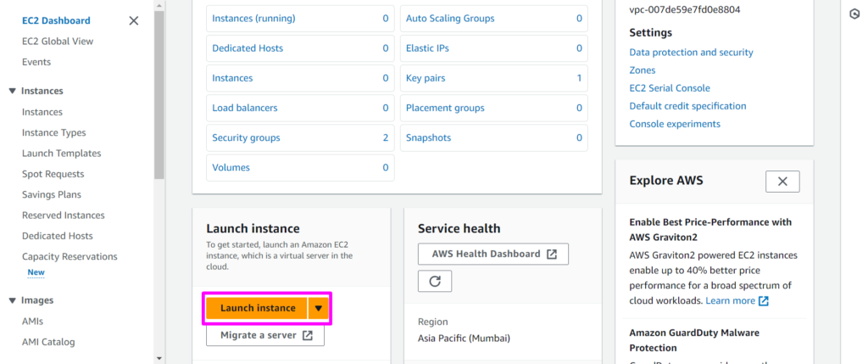Open the AWS Health Dashboard
Screen dimensions: 868x364
492,254
